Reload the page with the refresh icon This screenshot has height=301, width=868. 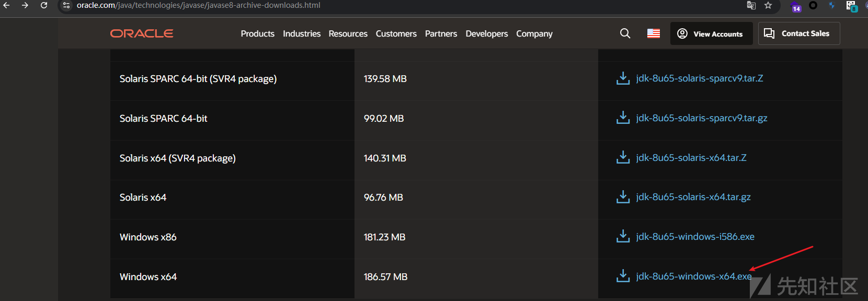pos(44,5)
